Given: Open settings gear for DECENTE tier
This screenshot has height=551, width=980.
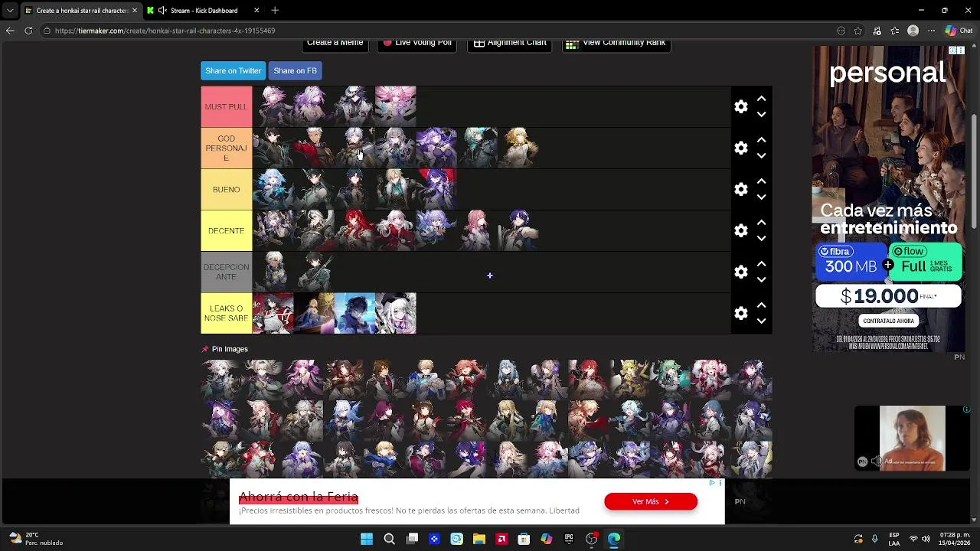Looking at the screenshot, I should tap(740, 231).
